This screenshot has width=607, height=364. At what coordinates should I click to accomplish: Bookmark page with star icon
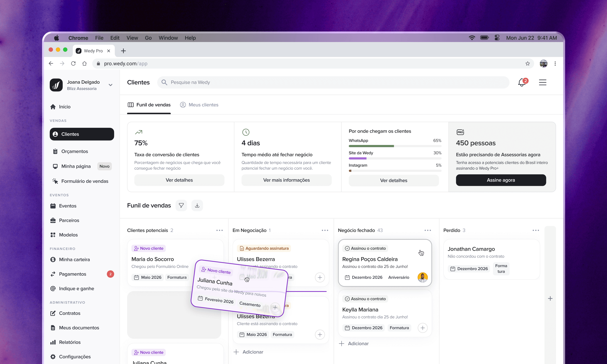527,63
